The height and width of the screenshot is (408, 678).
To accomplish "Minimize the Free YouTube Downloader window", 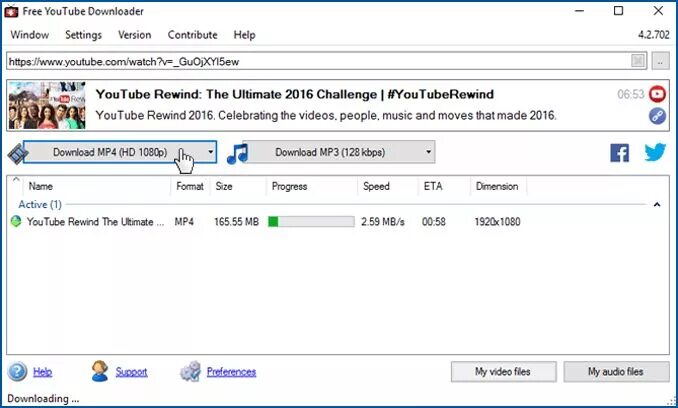I will (x=579, y=10).
